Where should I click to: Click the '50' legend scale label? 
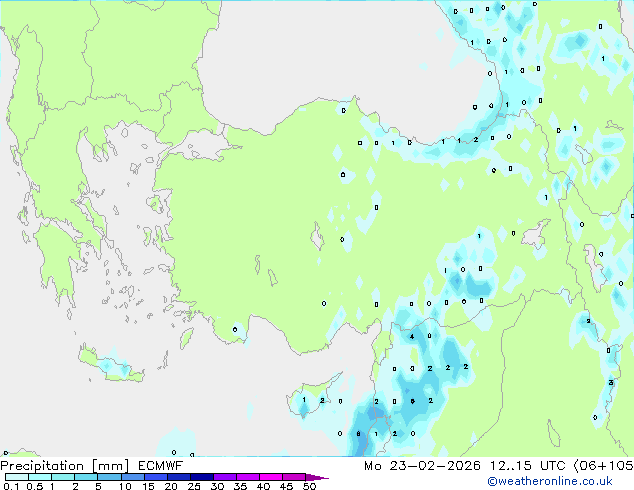(310, 486)
